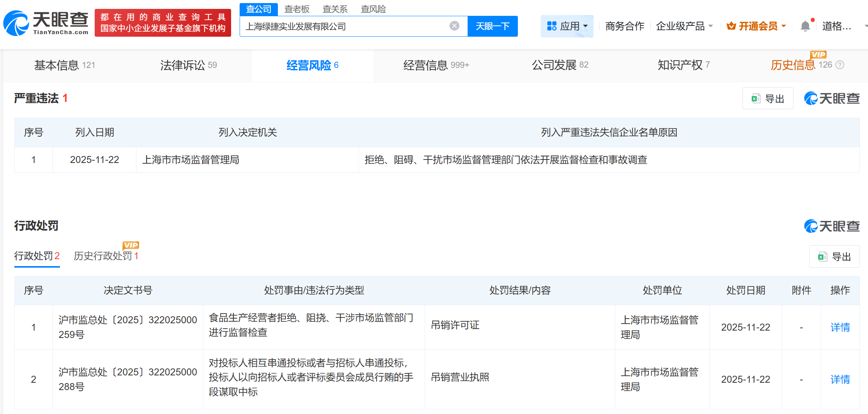Clear the company search field

coord(454,26)
